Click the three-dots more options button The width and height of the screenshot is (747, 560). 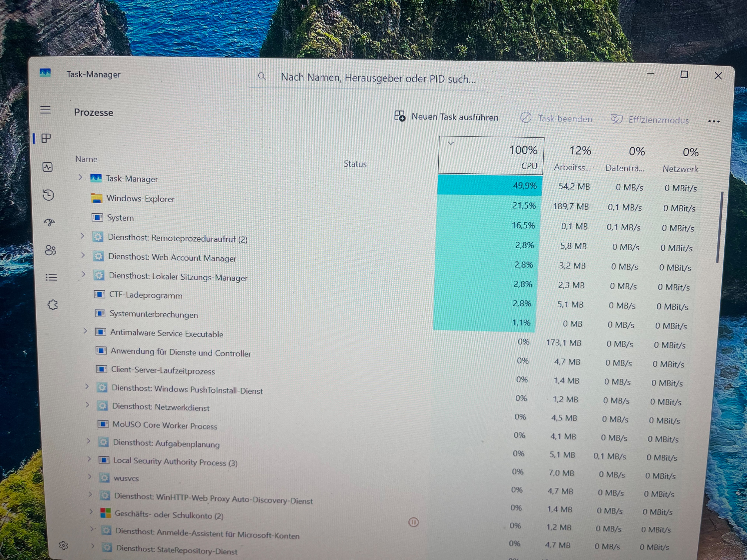click(x=714, y=122)
